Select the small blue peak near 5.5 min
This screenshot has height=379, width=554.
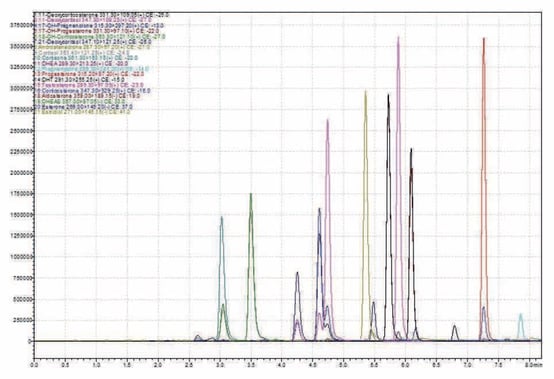tap(373, 320)
